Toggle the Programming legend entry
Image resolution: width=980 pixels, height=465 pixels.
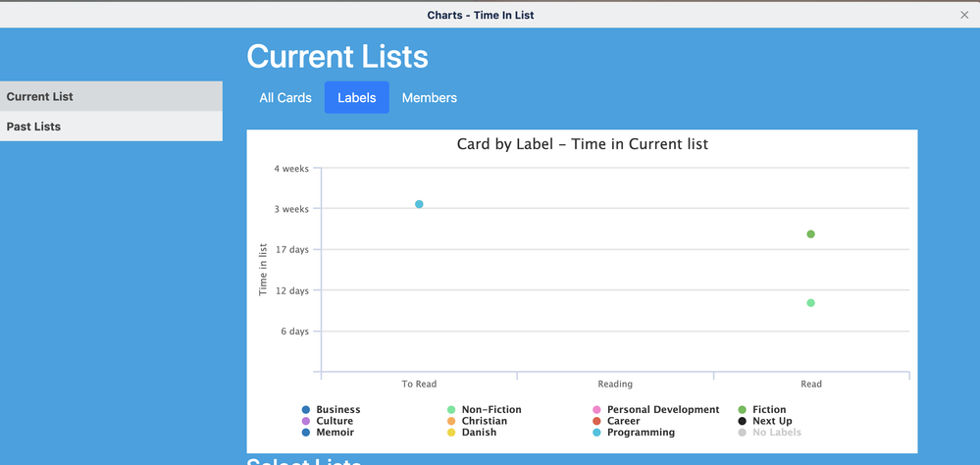[x=634, y=433]
